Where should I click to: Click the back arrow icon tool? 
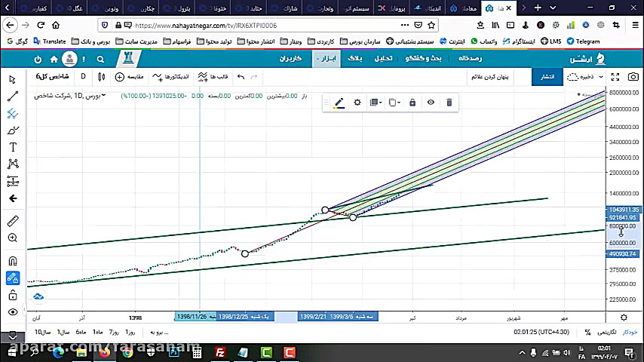[x=13, y=198]
